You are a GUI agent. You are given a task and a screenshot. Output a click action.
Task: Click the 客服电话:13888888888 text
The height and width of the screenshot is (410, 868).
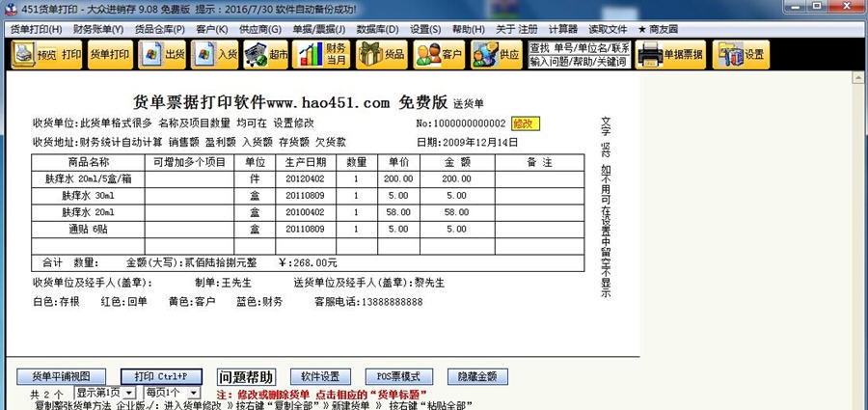click(x=368, y=302)
